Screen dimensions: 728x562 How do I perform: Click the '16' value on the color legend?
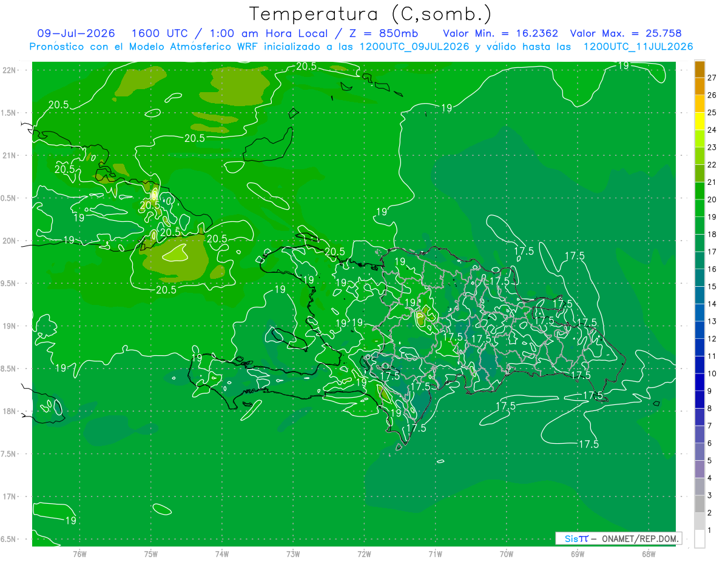712,269
